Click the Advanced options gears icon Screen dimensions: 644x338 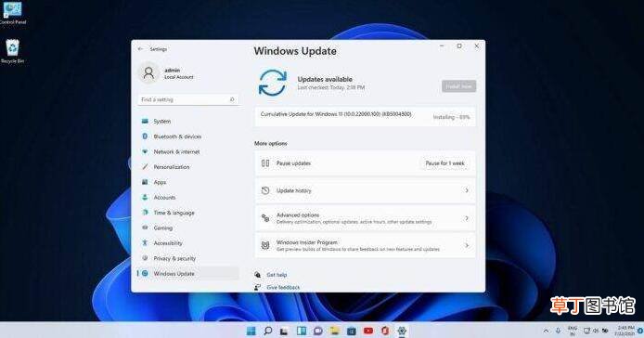pyautogui.click(x=265, y=218)
